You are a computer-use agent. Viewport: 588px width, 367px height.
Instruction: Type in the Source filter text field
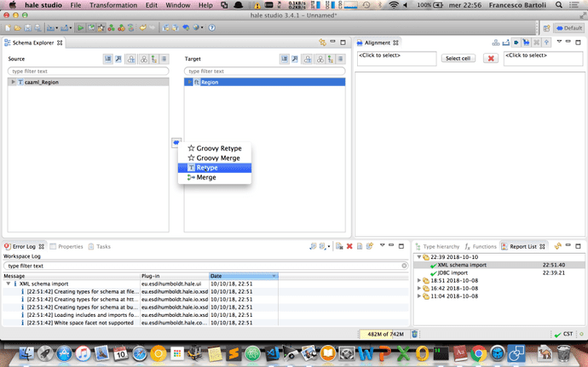click(88, 72)
